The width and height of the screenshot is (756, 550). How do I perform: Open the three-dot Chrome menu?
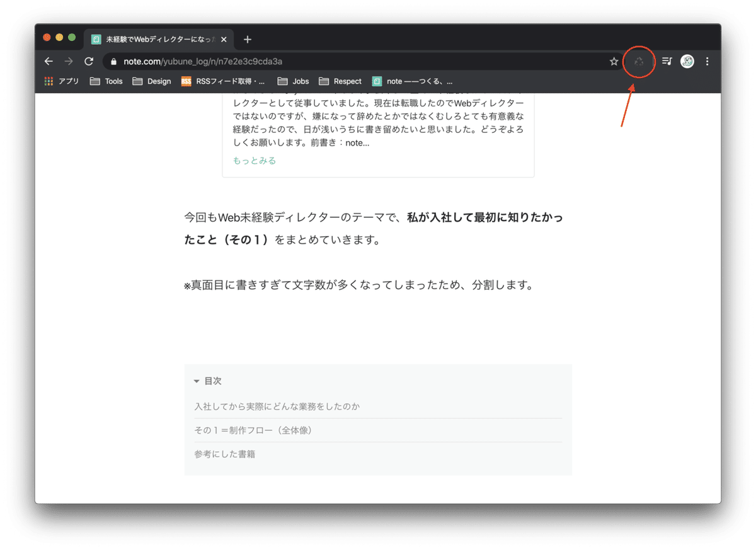pos(707,61)
